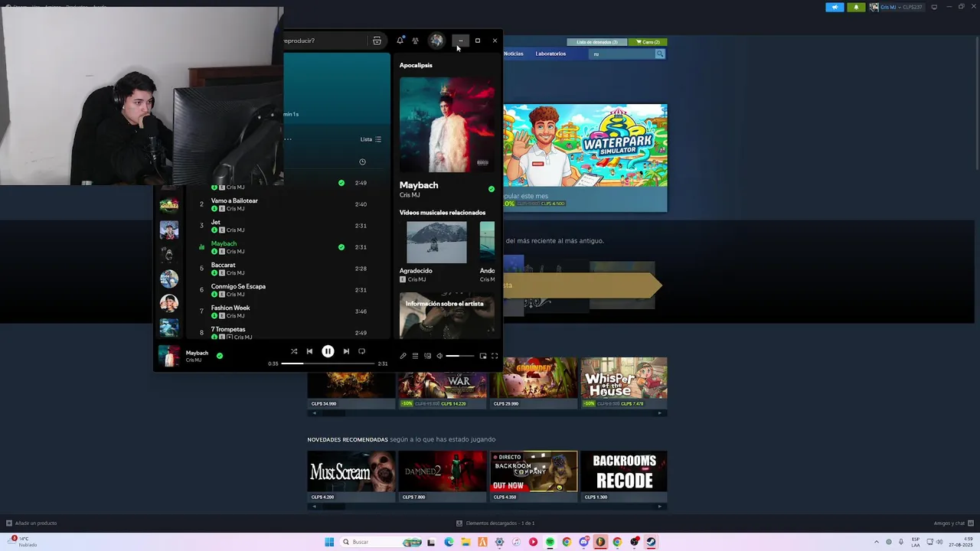Viewport: 980px width, 551px height.
Task: Adjust the Spotify volume slider
Action: (x=460, y=356)
